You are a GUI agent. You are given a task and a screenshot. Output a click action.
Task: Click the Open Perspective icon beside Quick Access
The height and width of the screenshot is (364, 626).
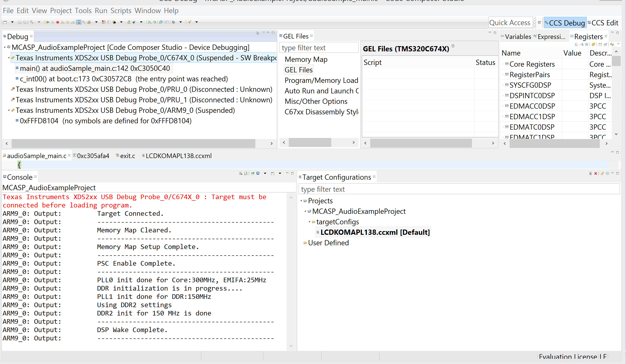[539, 23]
